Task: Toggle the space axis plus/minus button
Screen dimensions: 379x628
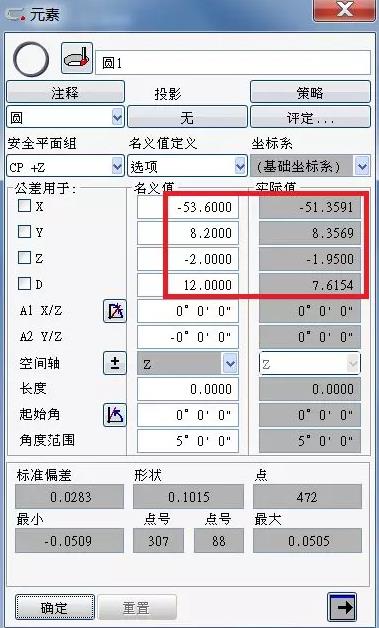Action: click(115, 363)
